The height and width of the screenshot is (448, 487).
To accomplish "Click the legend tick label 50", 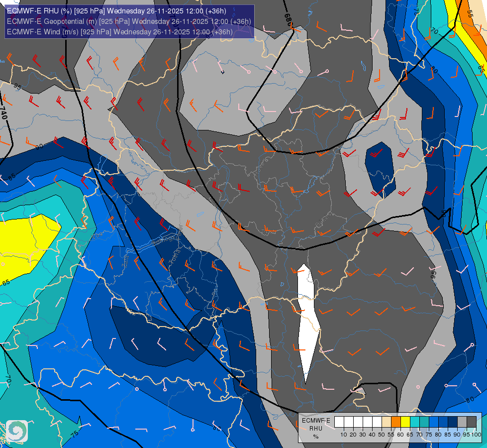I will 382,435.
